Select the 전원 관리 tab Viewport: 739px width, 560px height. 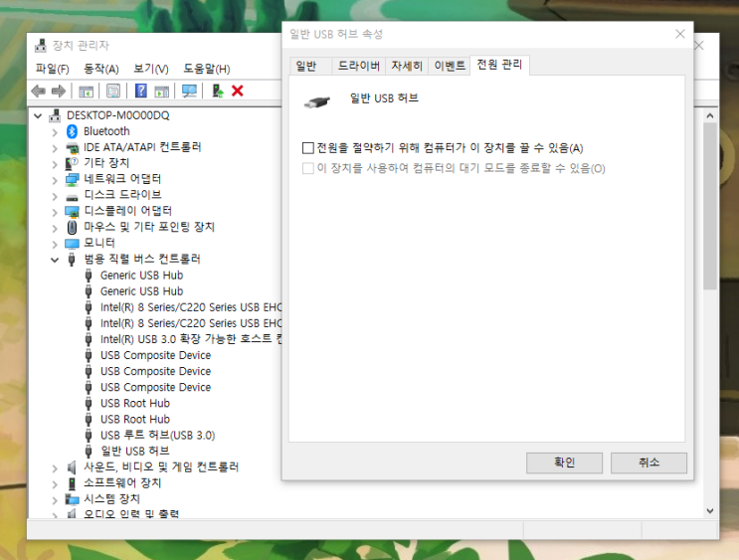pos(499,65)
